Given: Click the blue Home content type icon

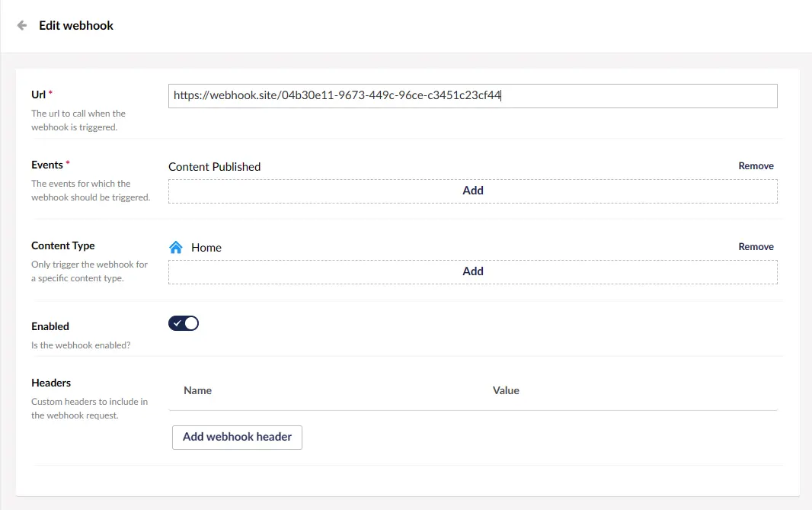Looking at the screenshot, I should pos(176,247).
